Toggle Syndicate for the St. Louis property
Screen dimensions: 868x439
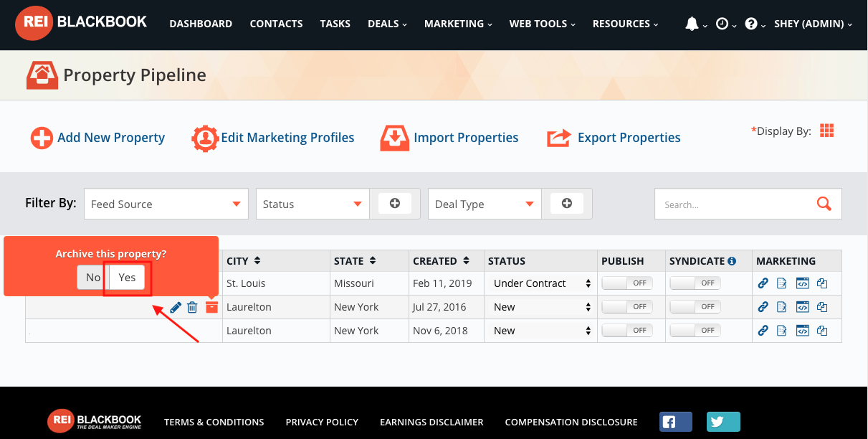[695, 283]
